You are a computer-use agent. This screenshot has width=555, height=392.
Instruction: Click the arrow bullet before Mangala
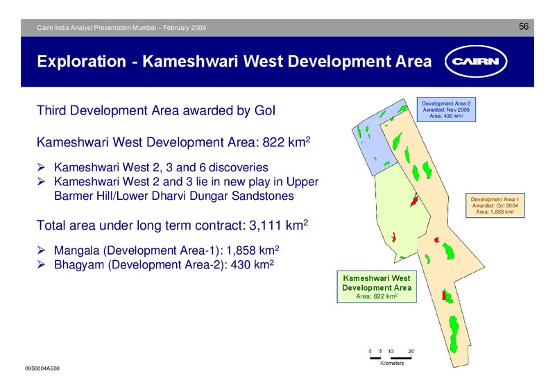(42, 250)
